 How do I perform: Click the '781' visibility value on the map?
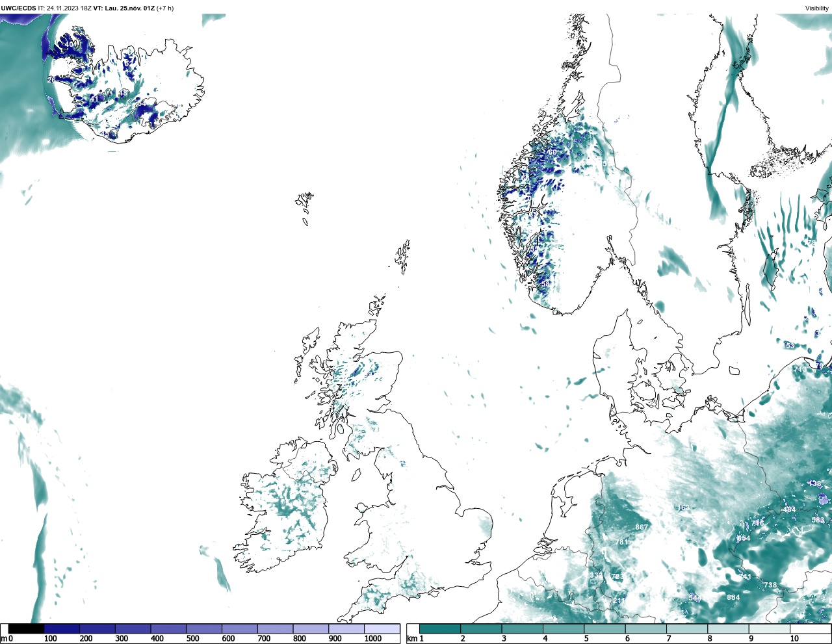click(x=621, y=542)
